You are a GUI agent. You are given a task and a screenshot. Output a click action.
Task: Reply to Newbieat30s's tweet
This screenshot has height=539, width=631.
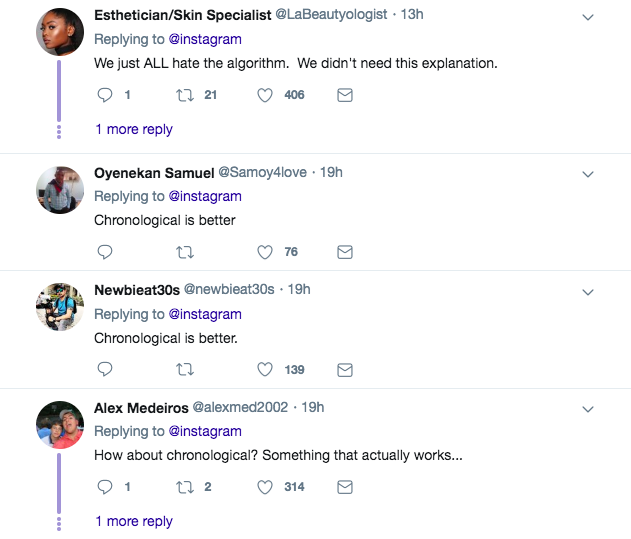coord(105,369)
